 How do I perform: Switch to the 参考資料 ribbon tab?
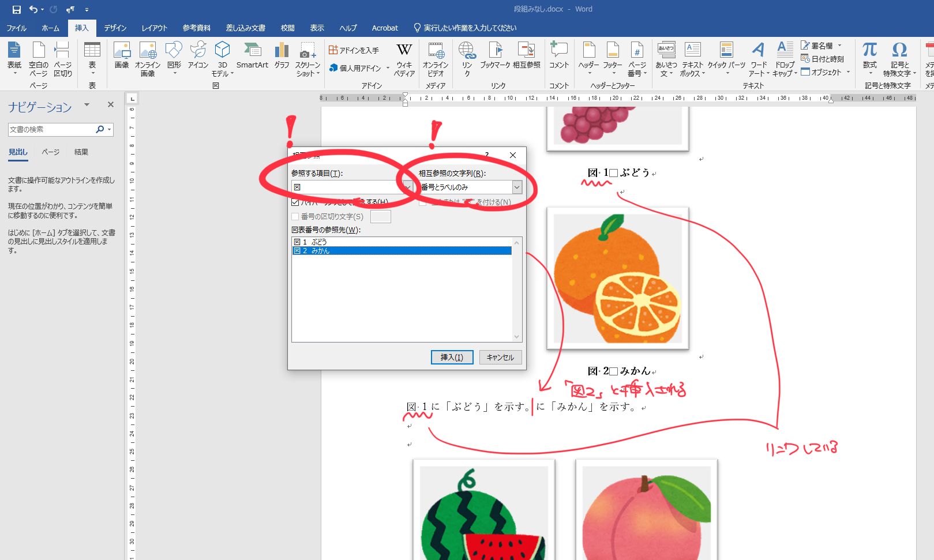pyautogui.click(x=197, y=27)
